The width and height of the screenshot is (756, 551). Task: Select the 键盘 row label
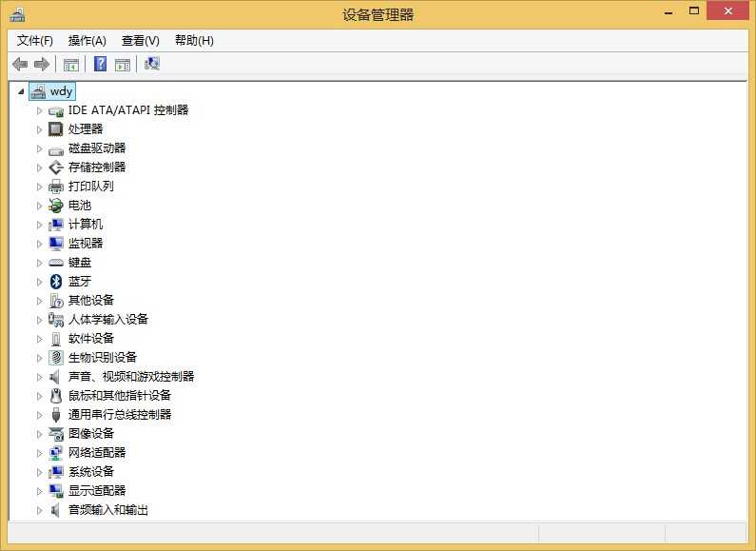(x=80, y=263)
